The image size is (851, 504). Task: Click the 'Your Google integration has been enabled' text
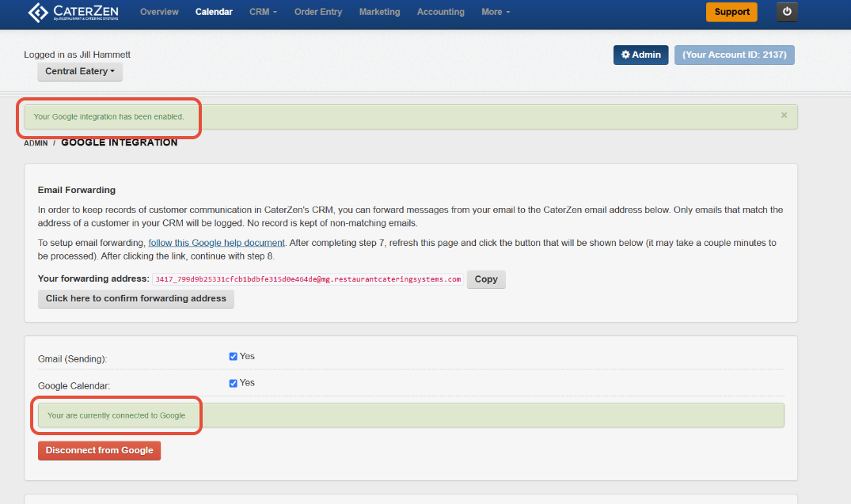pyautogui.click(x=108, y=116)
